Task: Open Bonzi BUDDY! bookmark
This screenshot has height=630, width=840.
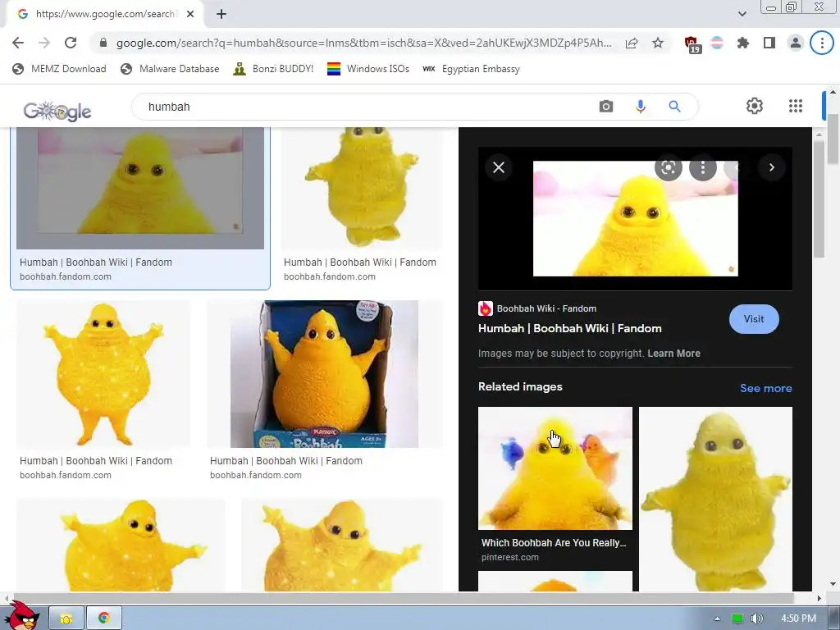Action: point(273,69)
